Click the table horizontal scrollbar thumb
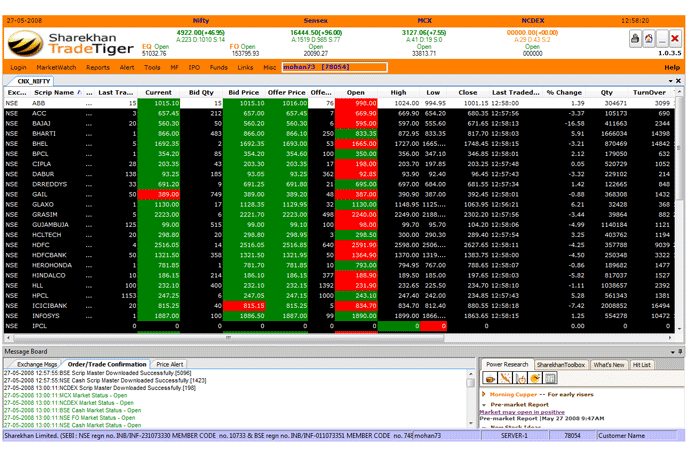Screen dimensions: 700x452 [x=228, y=338]
